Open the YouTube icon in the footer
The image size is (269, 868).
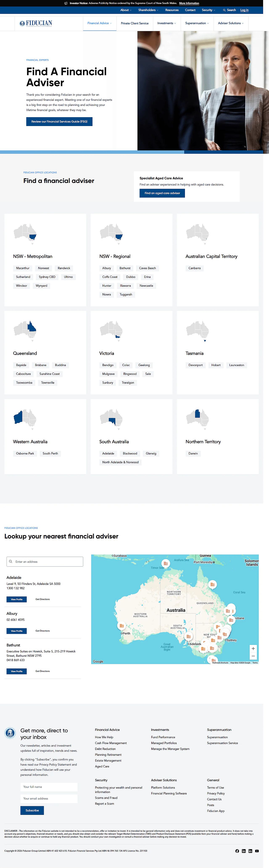[257, 851]
